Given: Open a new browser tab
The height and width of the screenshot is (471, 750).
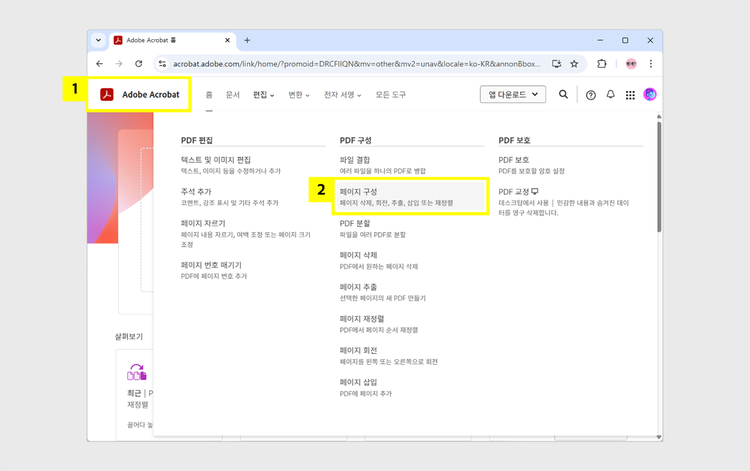Looking at the screenshot, I should click(x=247, y=40).
